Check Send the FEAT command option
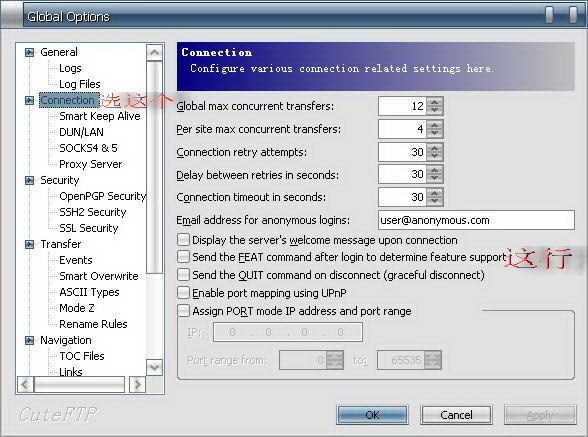 pos(183,257)
